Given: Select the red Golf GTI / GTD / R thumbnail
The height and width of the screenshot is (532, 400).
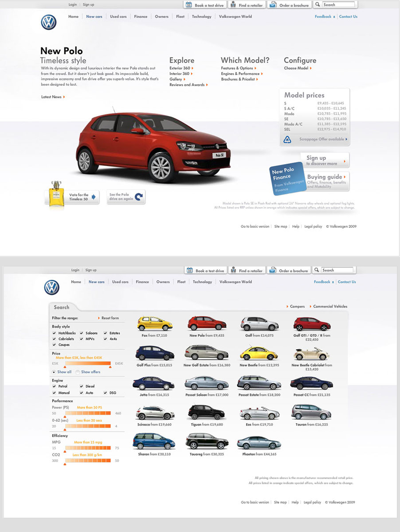Looking at the screenshot, I should click(312, 323).
